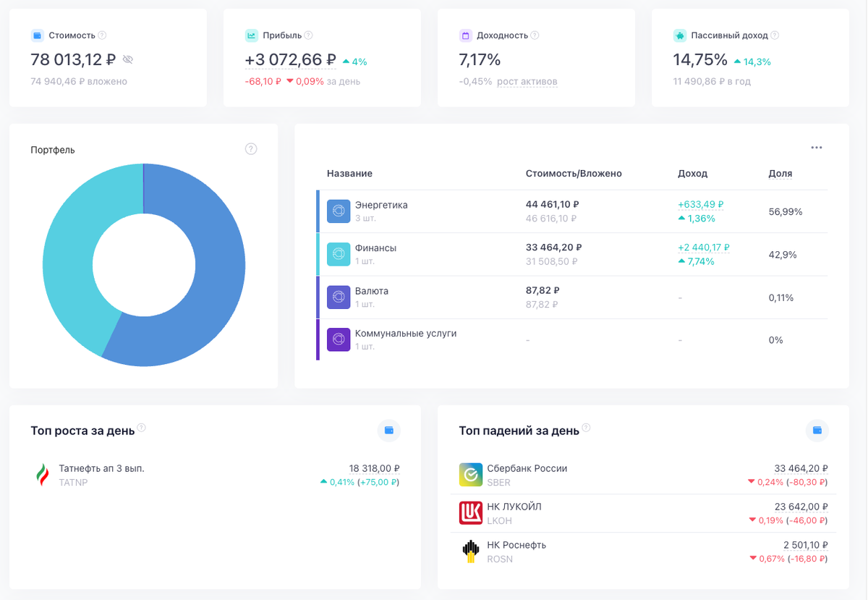
Task: Click the Финансы income +2 440,17 ₽
Action: coord(704,248)
